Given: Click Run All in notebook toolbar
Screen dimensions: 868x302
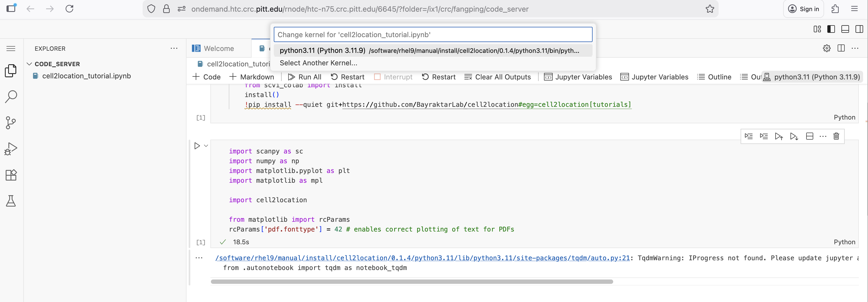Looking at the screenshot, I should pyautogui.click(x=305, y=77).
